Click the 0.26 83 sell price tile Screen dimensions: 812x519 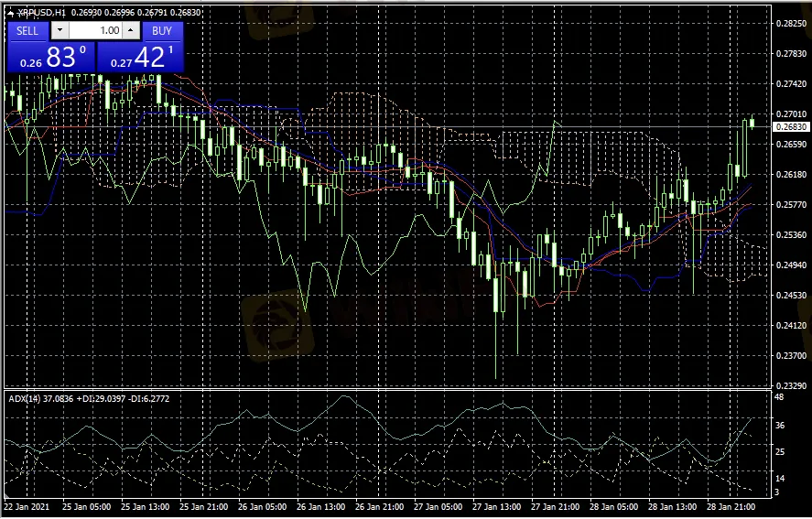(x=50, y=58)
